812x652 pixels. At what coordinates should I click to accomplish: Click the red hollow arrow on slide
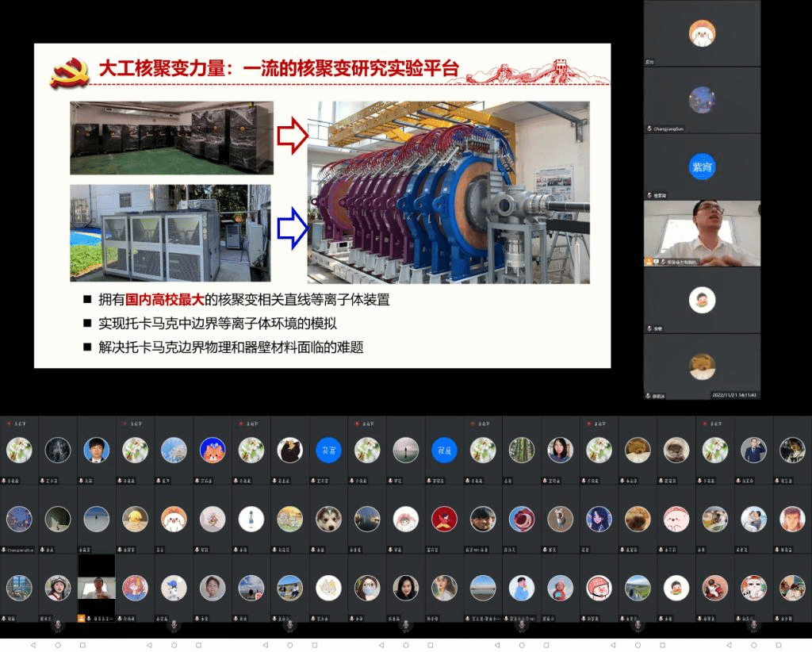[291, 136]
